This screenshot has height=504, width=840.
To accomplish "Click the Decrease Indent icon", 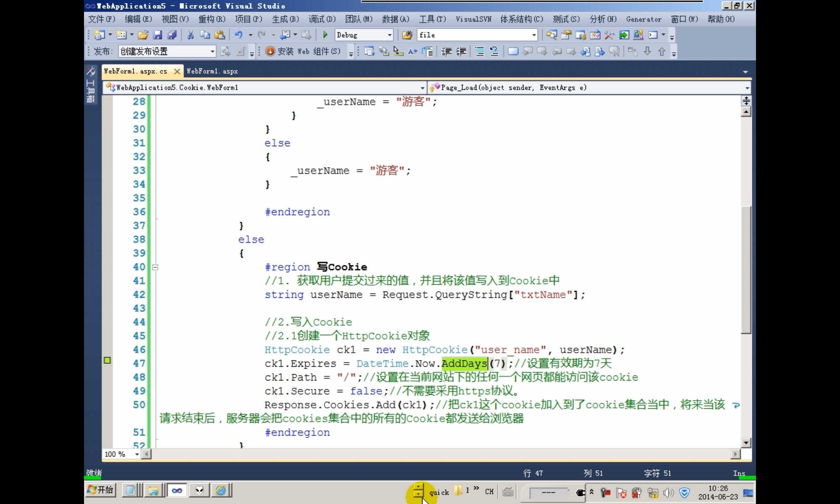I will [x=446, y=51].
